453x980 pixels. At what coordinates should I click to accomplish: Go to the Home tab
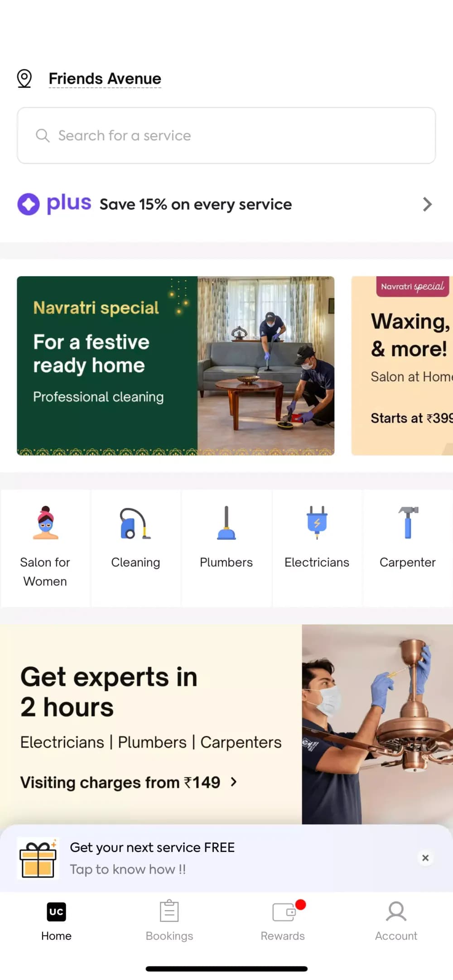click(56, 920)
